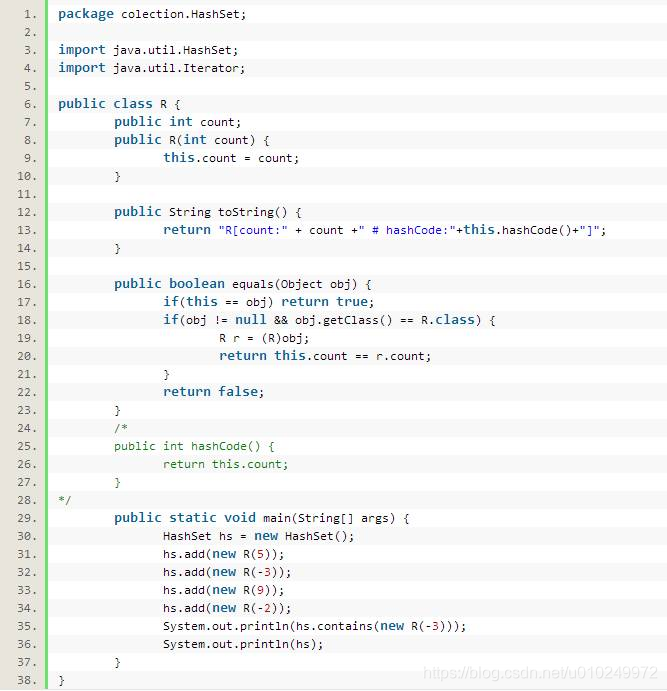
Task: Click the hs.add(new R(-3)) line
Action: [x=227, y=572]
